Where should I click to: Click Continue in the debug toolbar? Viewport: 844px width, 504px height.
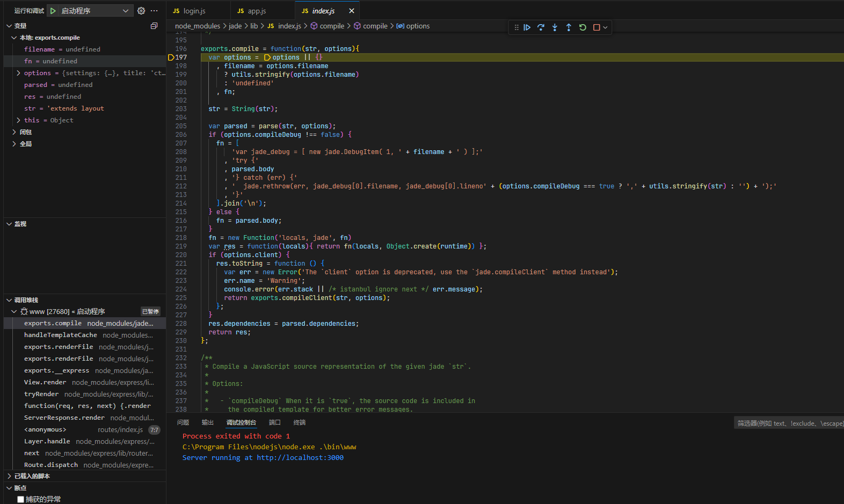click(527, 27)
